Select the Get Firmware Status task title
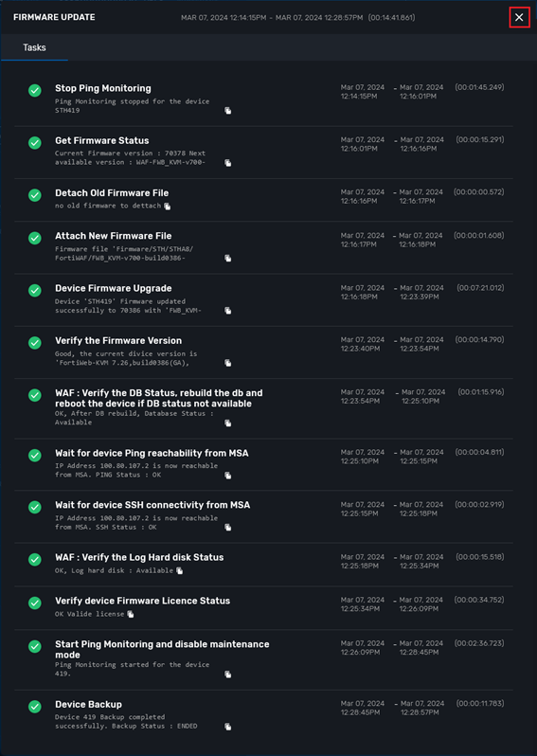Viewport: 537px width, 756px height. [x=101, y=140]
